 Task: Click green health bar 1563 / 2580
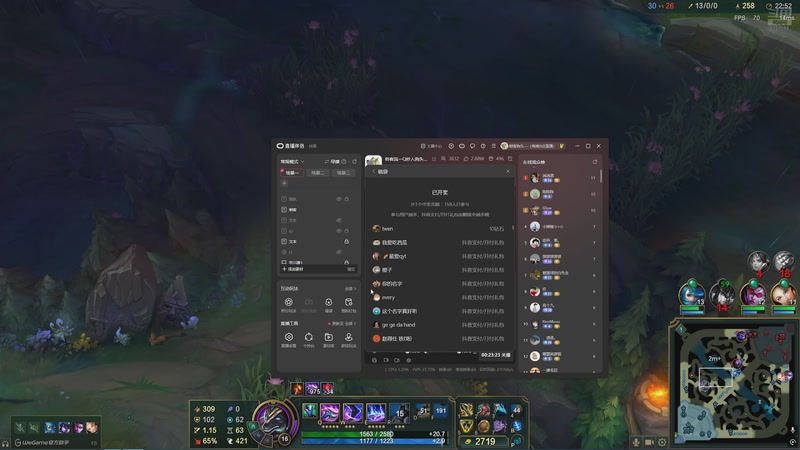pos(376,434)
